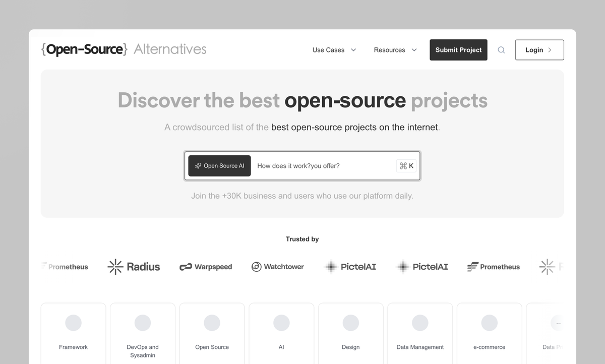Open the Use Cases navigation menu

tap(328, 50)
